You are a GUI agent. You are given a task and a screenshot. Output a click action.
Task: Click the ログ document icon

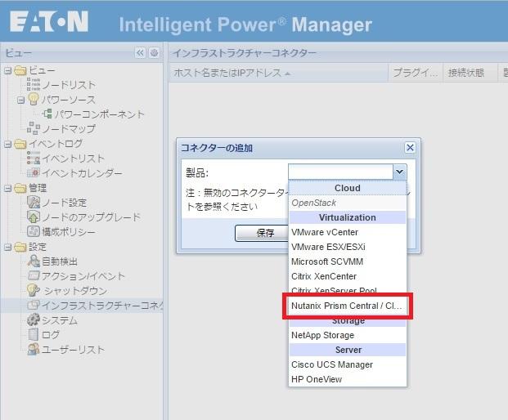(34, 334)
